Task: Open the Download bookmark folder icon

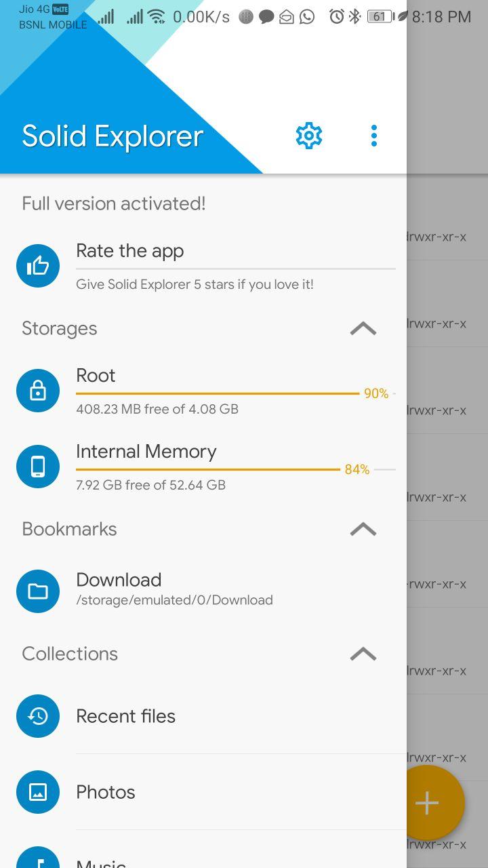Action: coord(38,591)
